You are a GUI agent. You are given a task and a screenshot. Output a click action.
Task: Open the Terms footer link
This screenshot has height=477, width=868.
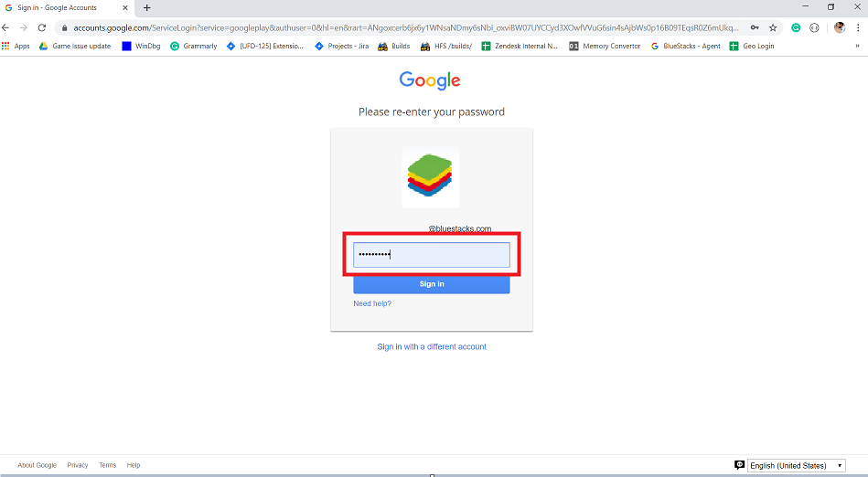[107, 465]
